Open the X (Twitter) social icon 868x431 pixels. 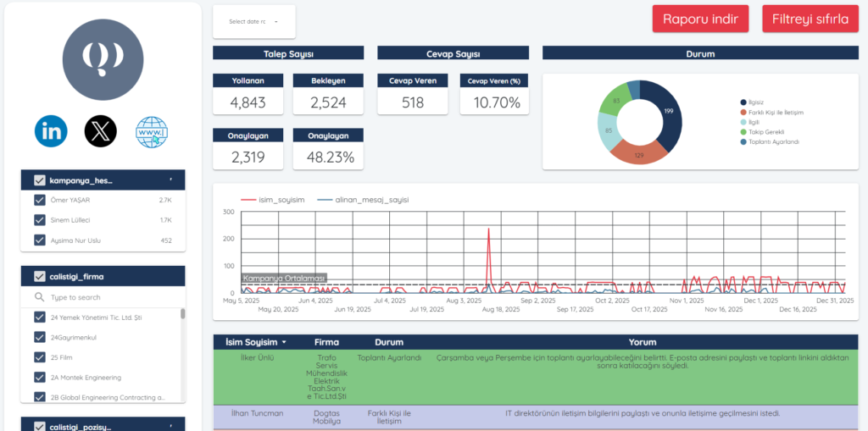[101, 130]
